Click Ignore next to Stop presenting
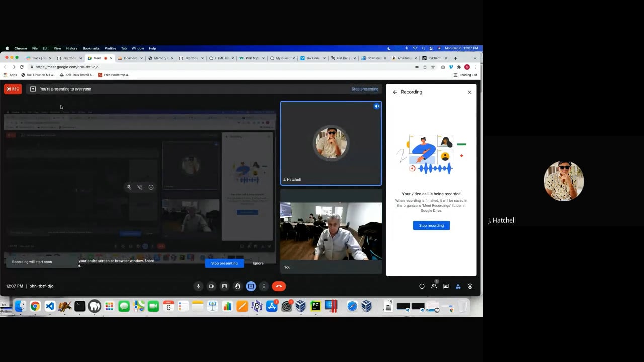 point(258,263)
